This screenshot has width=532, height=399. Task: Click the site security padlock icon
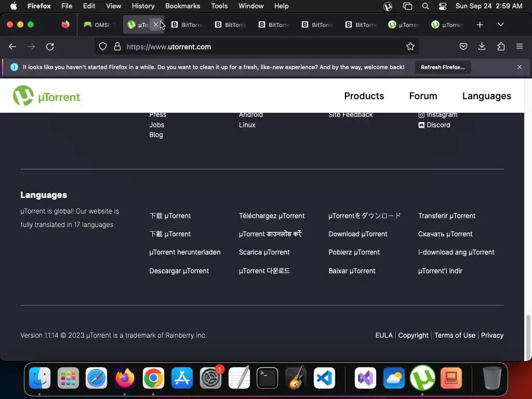(x=117, y=46)
